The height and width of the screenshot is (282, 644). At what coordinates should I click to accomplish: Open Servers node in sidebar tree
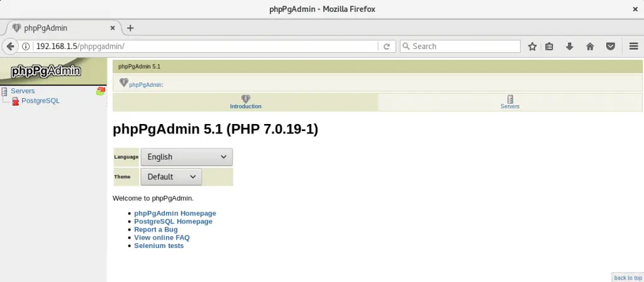(23, 91)
